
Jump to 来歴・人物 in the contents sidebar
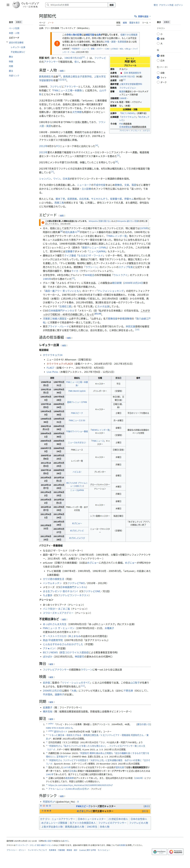[14, 33]
